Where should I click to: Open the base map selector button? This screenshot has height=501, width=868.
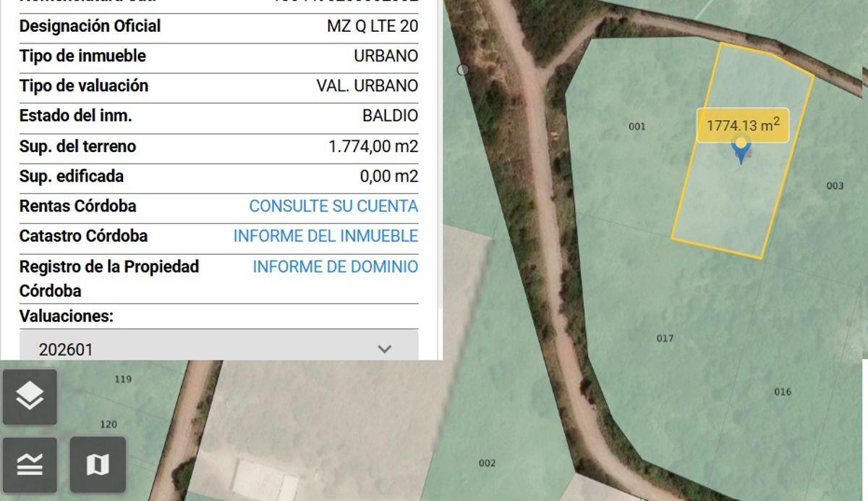click(x=98, y=465)
